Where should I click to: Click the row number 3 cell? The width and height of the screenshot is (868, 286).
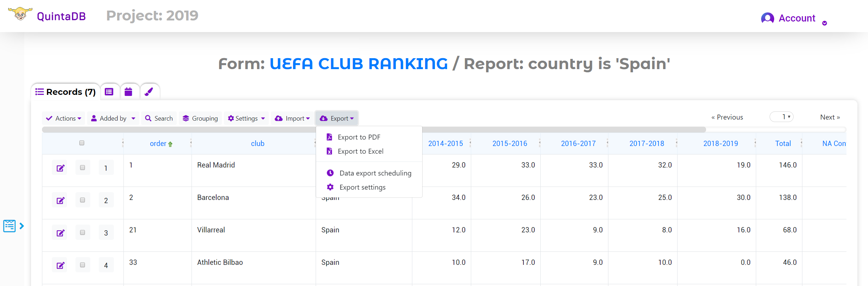pos(106,233)
